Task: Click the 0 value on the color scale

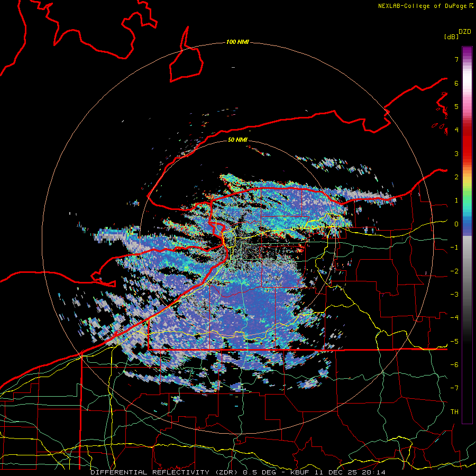Action: point(456,224)
